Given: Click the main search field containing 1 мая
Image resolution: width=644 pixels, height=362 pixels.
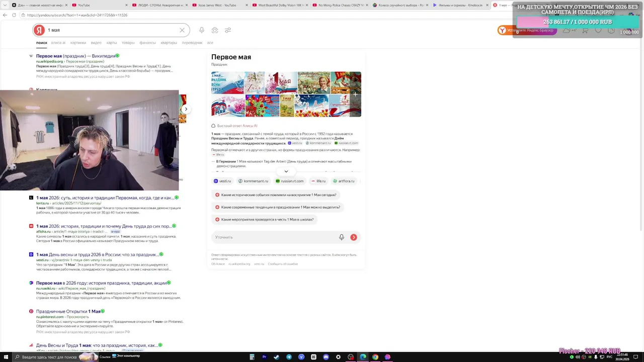Looking at the screenshot, I should click(111, 30).
